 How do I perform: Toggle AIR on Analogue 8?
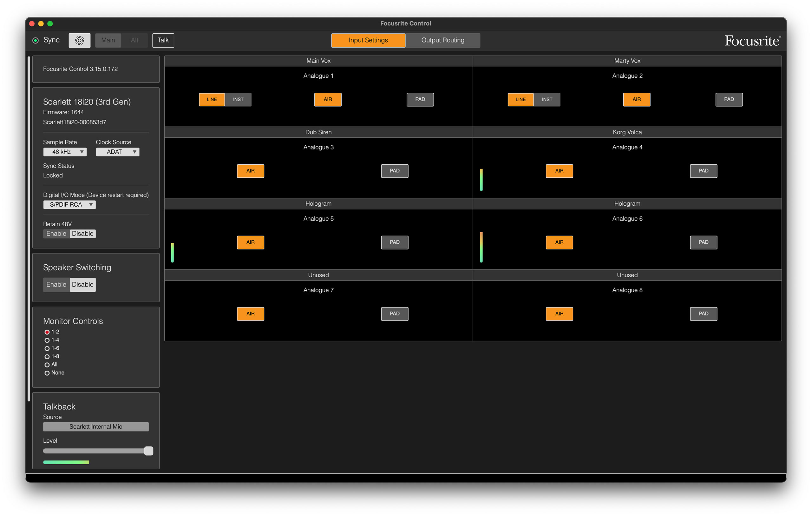tap(560, 314)
